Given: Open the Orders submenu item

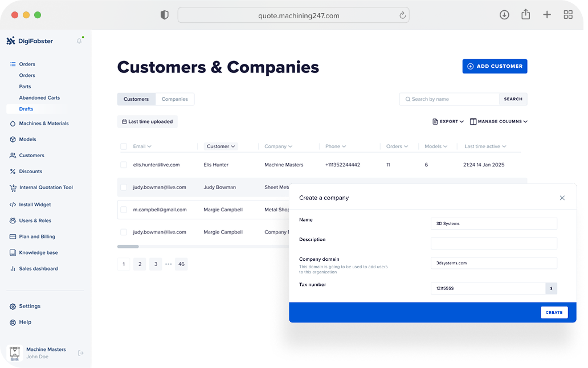Looking at the screenshot, I should (x=27, y=75).
